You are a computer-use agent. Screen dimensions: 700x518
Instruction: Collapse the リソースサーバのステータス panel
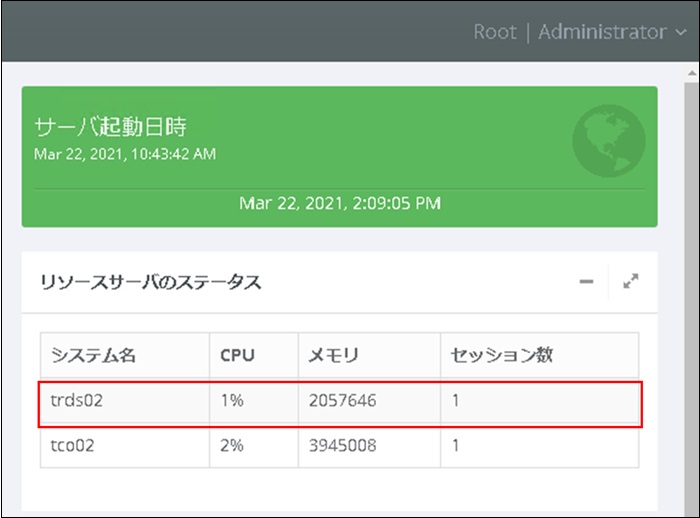point(586,282)
